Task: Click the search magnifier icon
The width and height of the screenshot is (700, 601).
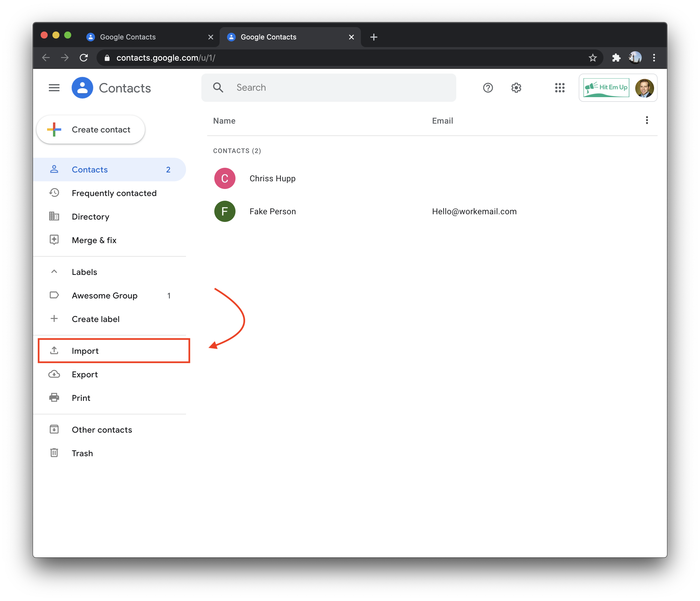Action: (x=218, y=87)
